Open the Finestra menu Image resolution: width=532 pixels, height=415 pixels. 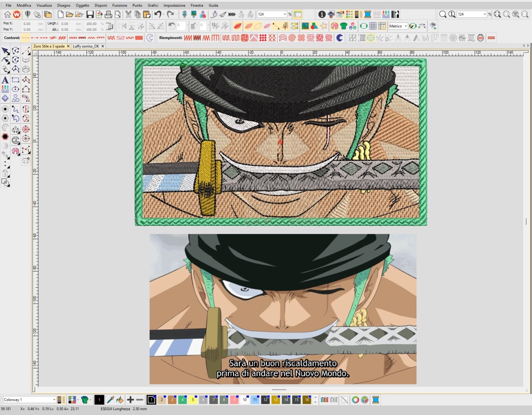click(197, 5)
